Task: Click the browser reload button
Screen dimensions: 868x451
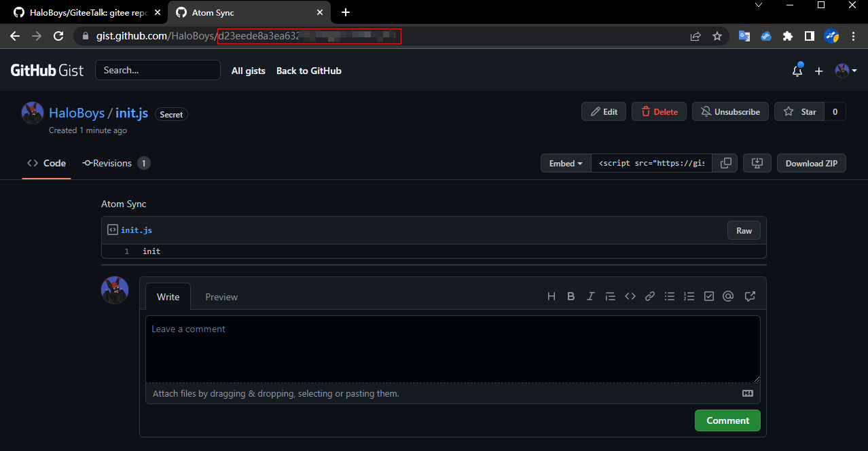Action: (58, 36)
